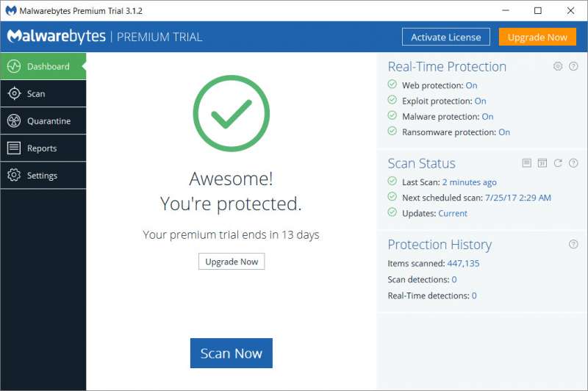Click refresh updates icon in Scan Status
Image resolution: width=588 pixels, height=391 pixels.
point(558,163)
